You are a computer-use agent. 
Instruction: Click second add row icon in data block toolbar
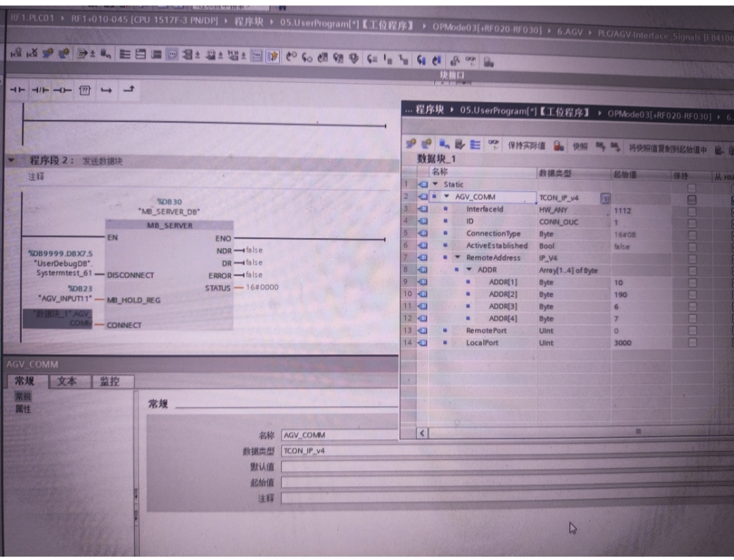click(x=426, y=144)
